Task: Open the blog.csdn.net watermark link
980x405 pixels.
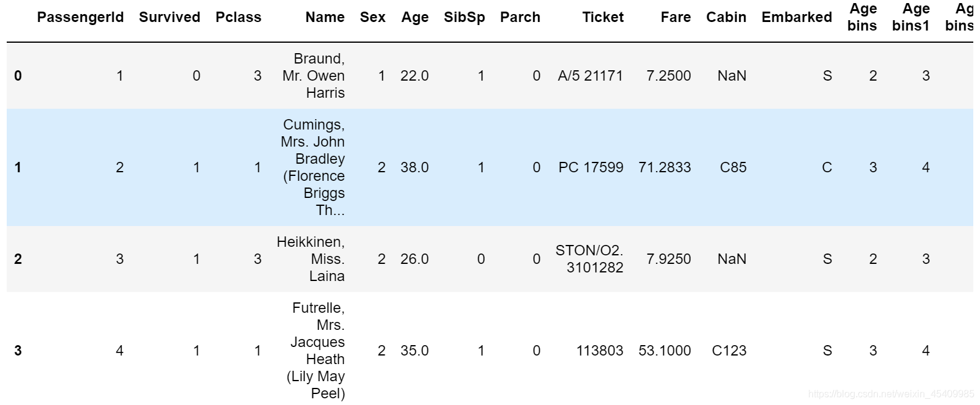Action: 891,394
